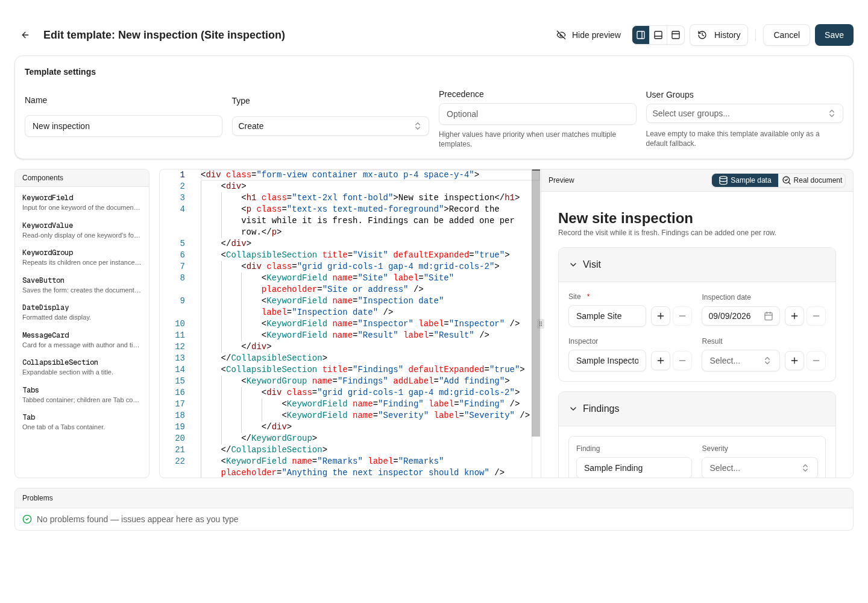This screenshot has width=868, height=603.
Task: Pick the KeywordGroup component
Action: [81, 257]
